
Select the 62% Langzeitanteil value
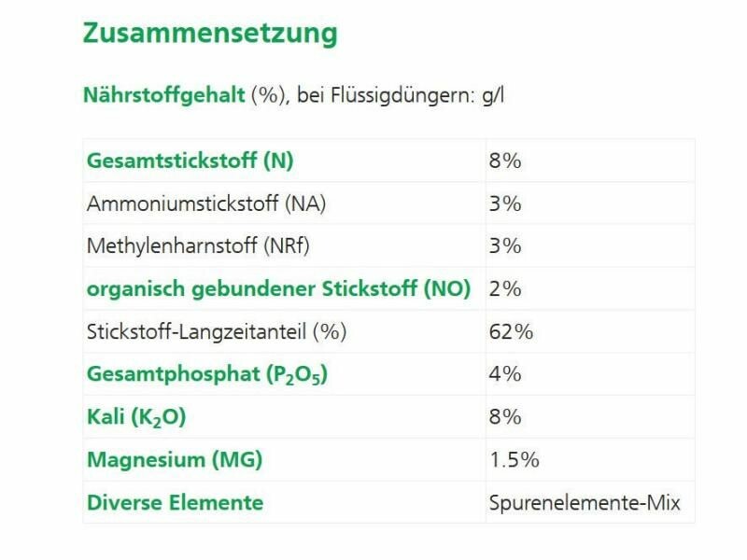tap(511, 331)
